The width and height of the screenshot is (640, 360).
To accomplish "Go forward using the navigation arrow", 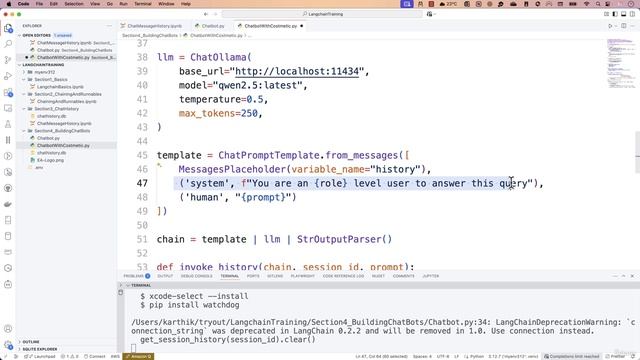I will [216, 14].
